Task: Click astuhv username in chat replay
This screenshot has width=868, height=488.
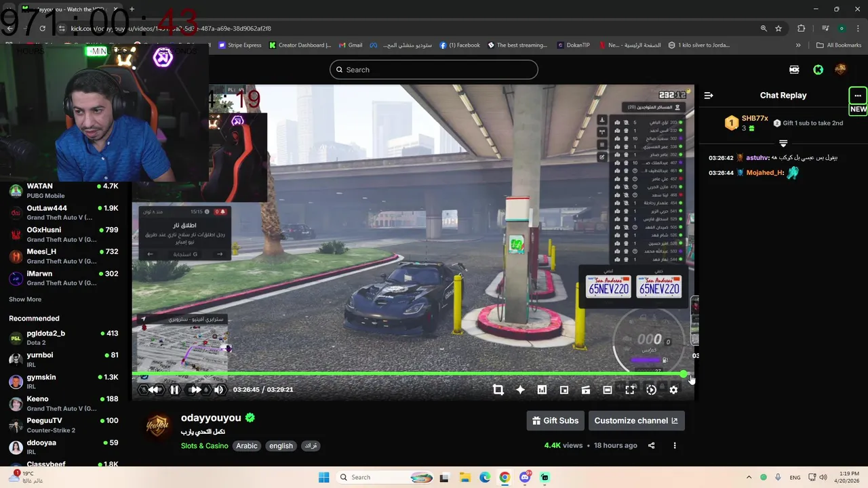Action: 757,158
